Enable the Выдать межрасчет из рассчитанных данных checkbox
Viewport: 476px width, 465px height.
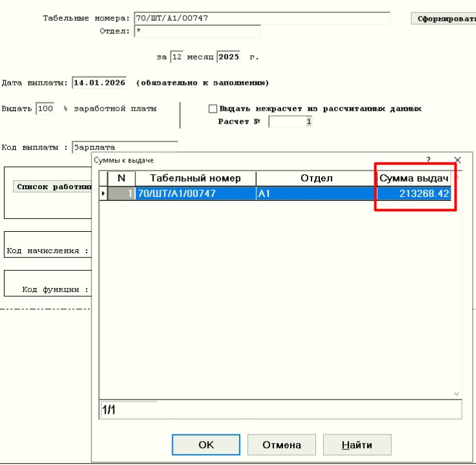[212, 109]
